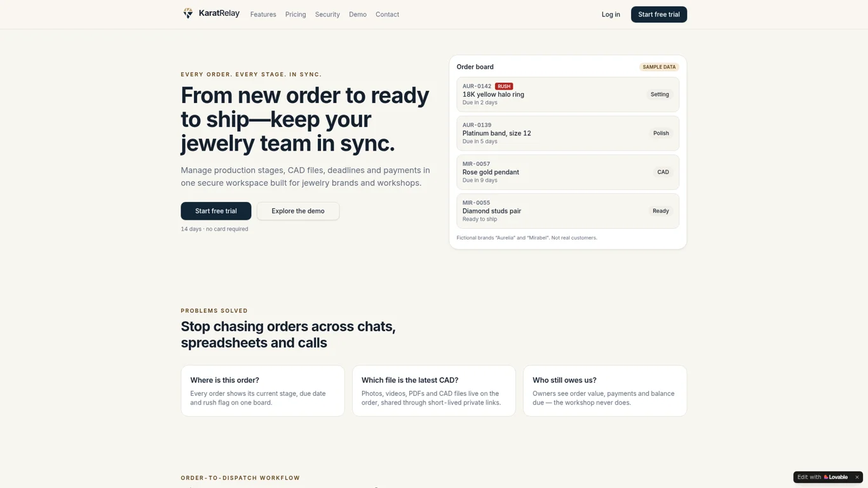
Task: Click the Log in link
Action: [611, 15]
